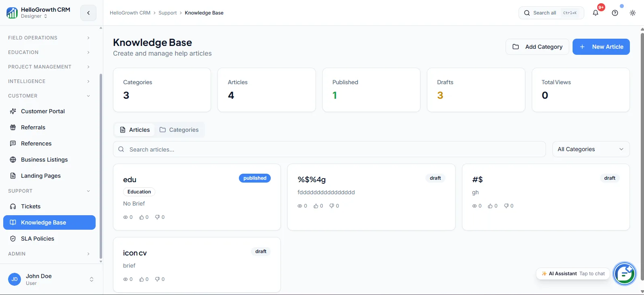Expand the Field Operations section

pos(49,38)
